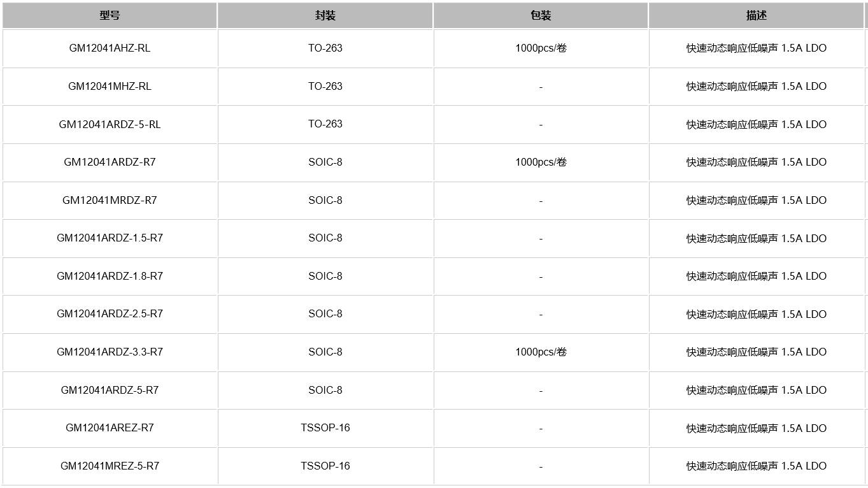Select part GM12041MREZ-5-R7
The height and width of the screenshot is (488, 868).
point(110,466)
